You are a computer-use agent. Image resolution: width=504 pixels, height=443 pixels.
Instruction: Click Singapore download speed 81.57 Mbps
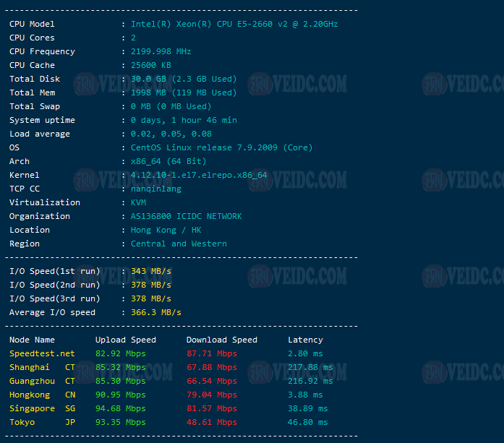point(211,408)
